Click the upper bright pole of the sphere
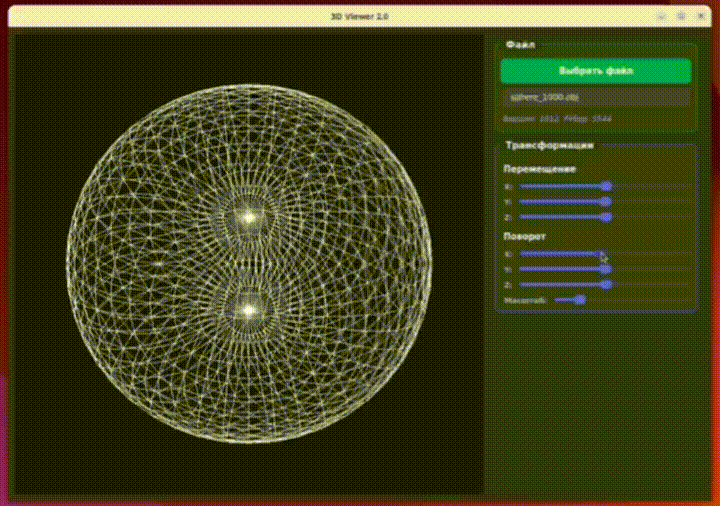 click(x=248, y=216)
